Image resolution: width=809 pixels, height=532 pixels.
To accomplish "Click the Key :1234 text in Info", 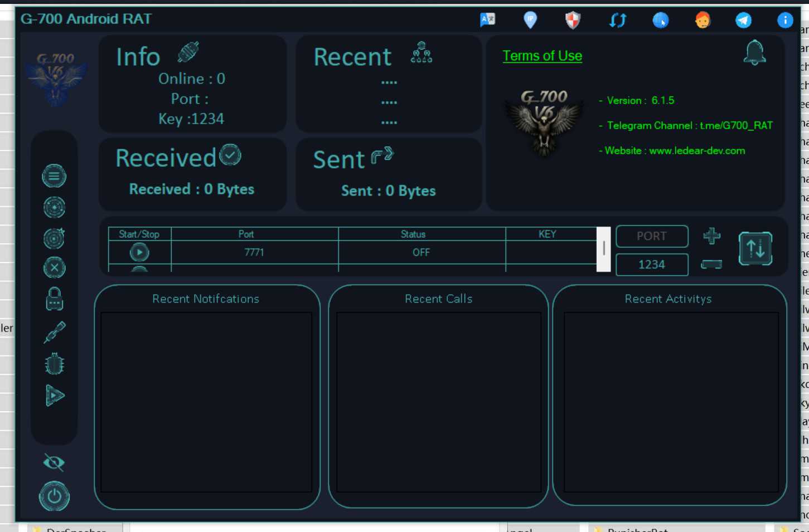I will (191, 119).
